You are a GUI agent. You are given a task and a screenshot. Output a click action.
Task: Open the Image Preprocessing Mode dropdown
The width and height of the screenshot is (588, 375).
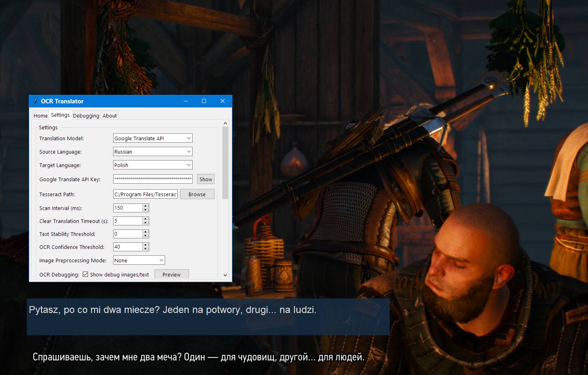click(x=139, y=260)
